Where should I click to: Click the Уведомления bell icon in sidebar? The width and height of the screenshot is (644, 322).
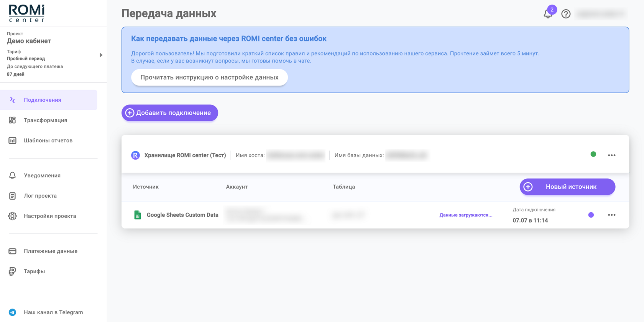coord(12,175)
